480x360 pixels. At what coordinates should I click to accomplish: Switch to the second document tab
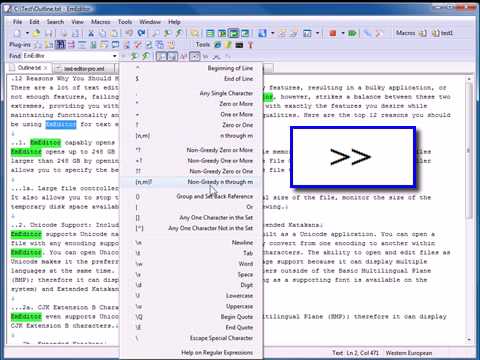coord(84,69)
